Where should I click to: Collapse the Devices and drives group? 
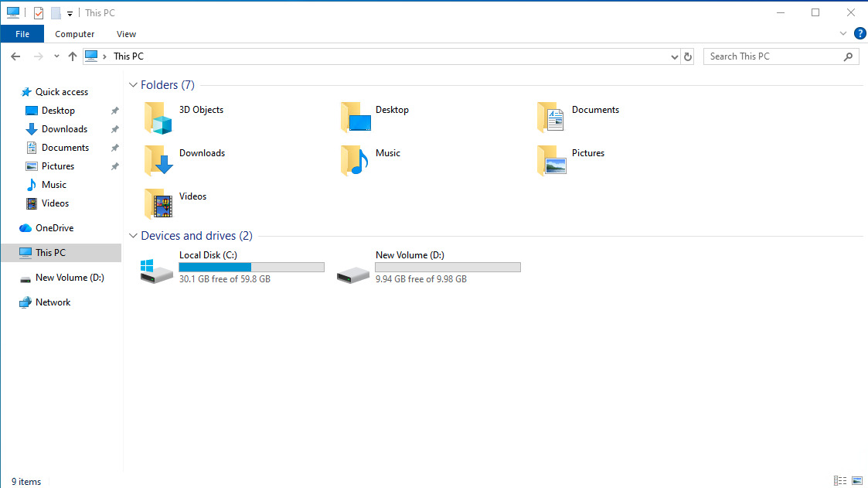tap(133, 236)
